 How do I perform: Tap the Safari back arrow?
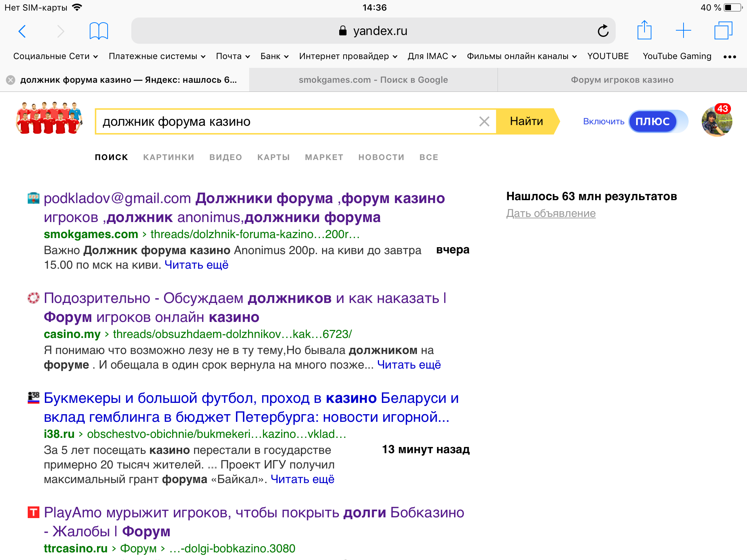[22, 31]
